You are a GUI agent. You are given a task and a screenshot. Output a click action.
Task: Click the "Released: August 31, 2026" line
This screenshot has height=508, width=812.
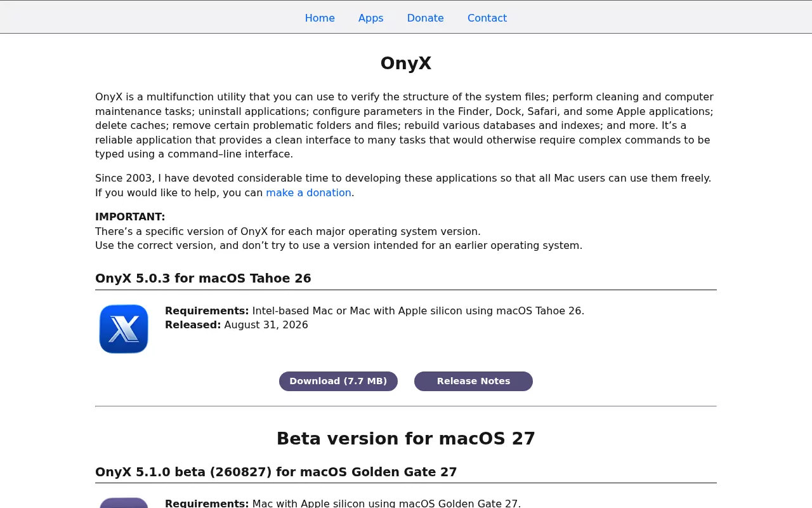(x=237, y=324)
